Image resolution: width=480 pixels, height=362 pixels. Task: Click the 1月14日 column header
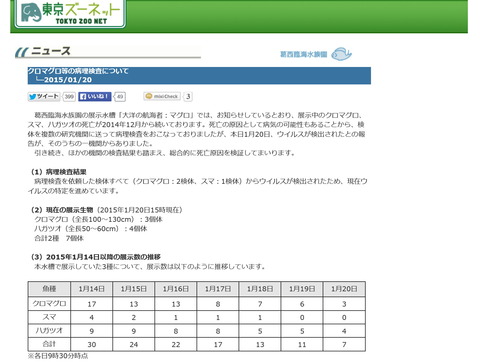(x=92, y=289)
